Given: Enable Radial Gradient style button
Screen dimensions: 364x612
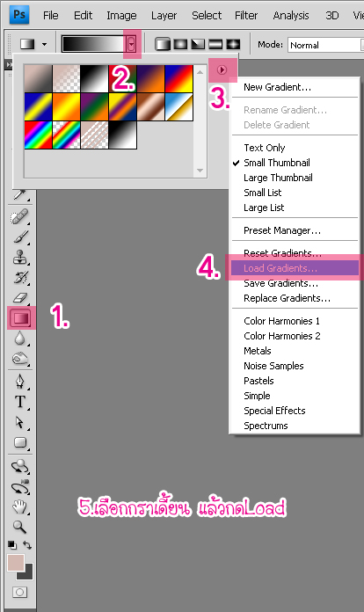Looking at the screenshot, I should [180, 44].
